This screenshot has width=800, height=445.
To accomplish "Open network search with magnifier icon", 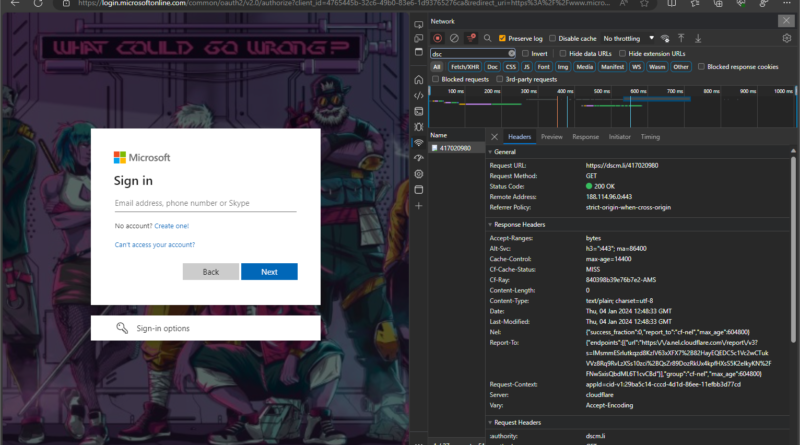I will click(488, 38).
